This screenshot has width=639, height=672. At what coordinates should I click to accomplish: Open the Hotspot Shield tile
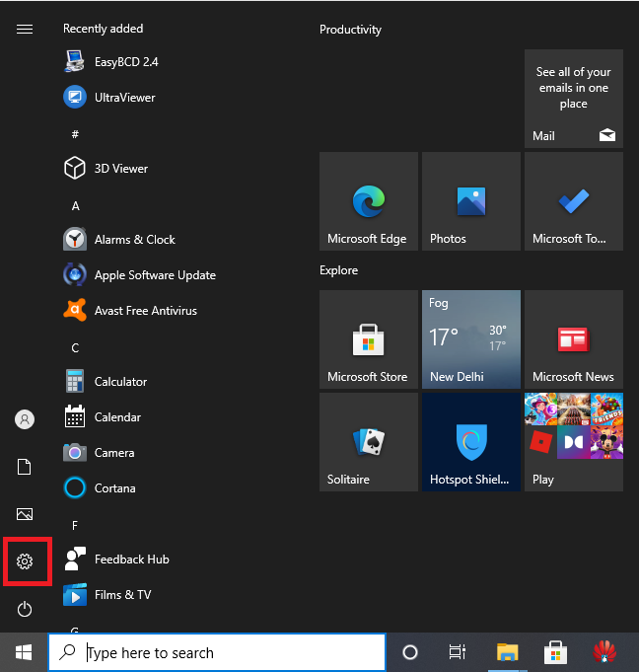pyautogui.click(x=471, y=442)
